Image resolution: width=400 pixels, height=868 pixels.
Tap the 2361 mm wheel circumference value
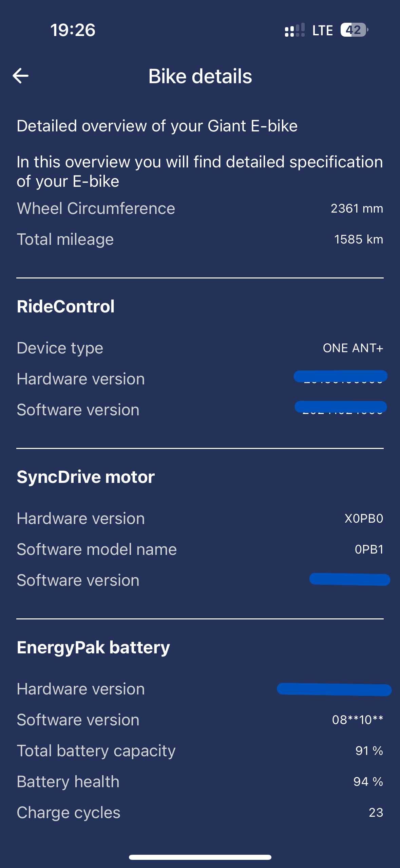click(x=357, y=209)
